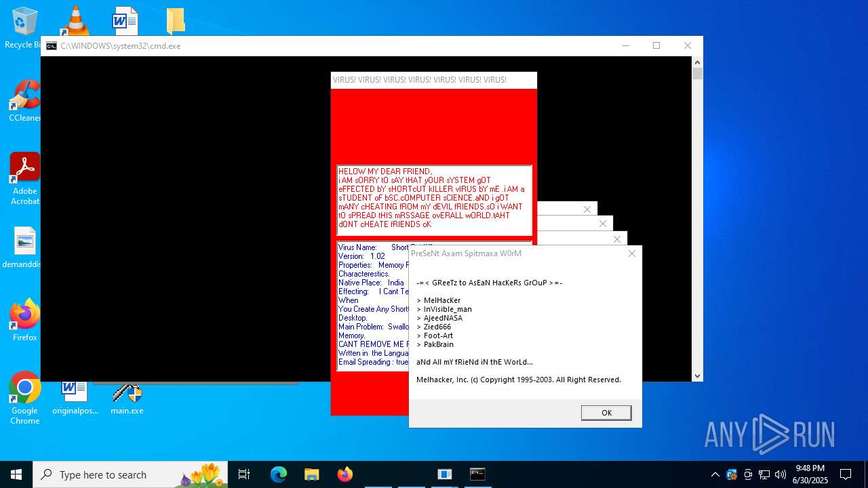Close the topmost stacked dialog behind the worm message
The image size is (868, 488).
point(587,209)
